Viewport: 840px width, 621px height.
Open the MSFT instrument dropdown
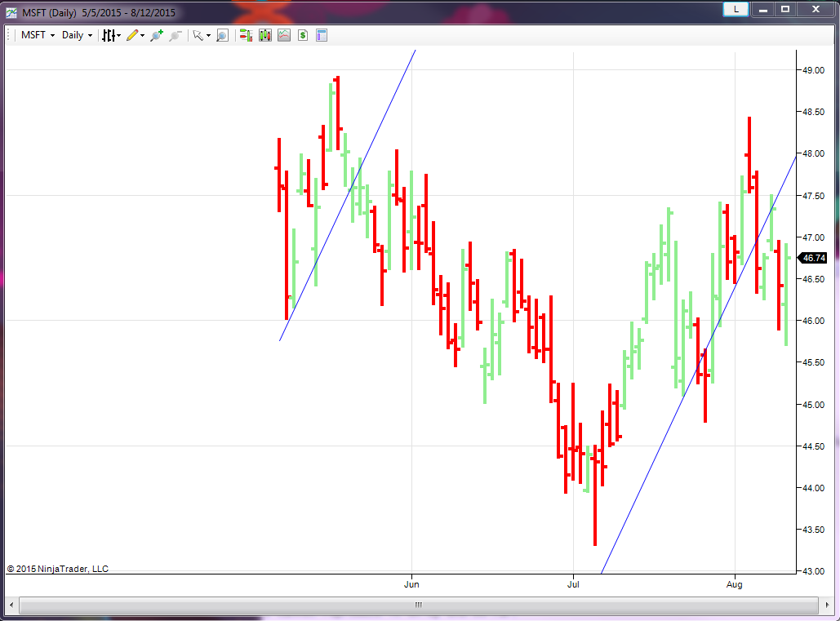tap(38, 35)
